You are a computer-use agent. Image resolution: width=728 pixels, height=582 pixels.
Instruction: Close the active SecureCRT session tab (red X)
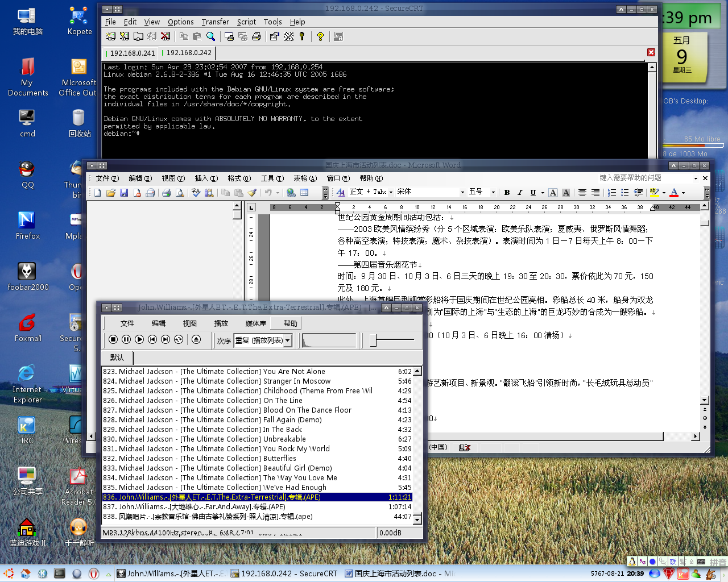651,52
